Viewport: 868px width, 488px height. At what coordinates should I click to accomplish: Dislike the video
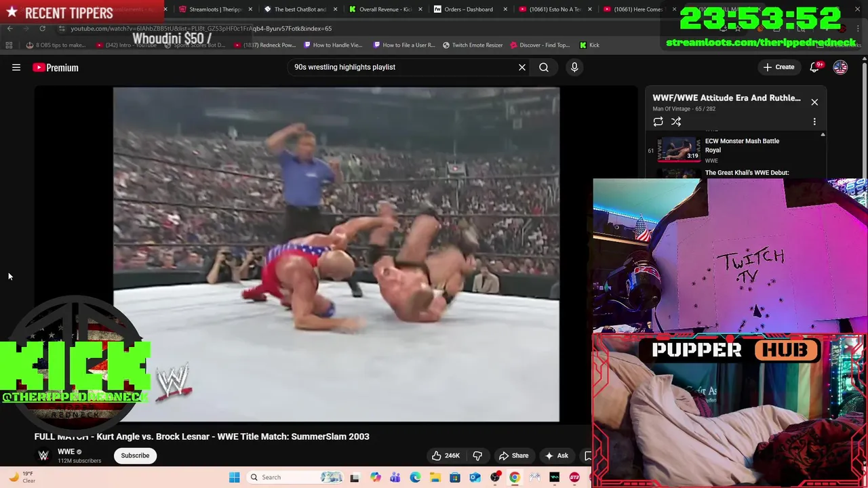[x=477, y=455]
